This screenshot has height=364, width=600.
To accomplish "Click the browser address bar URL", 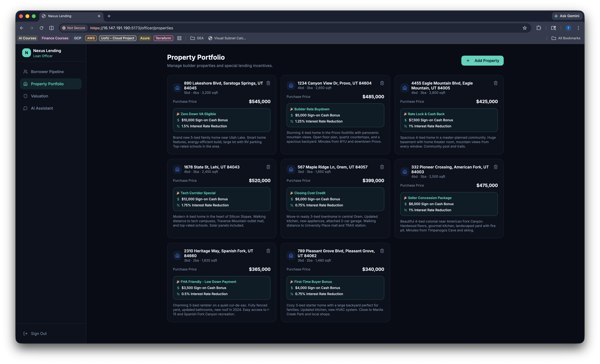I will (131, 28).
